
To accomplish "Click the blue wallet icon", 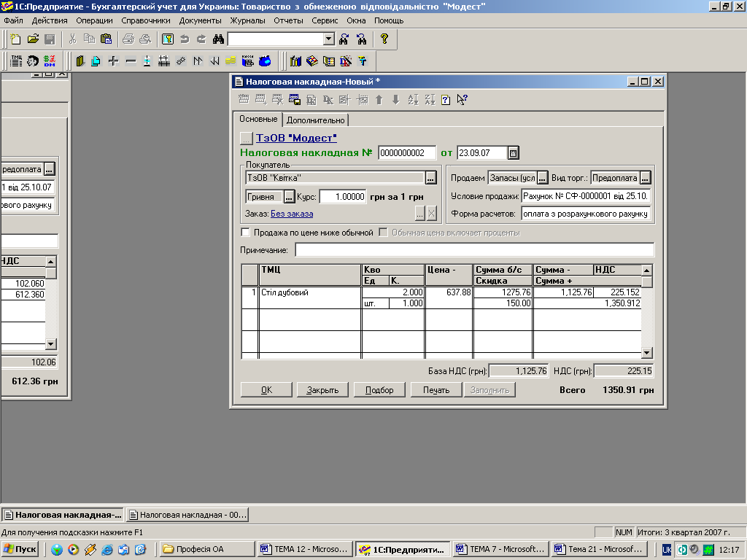I will coord(265,61).
